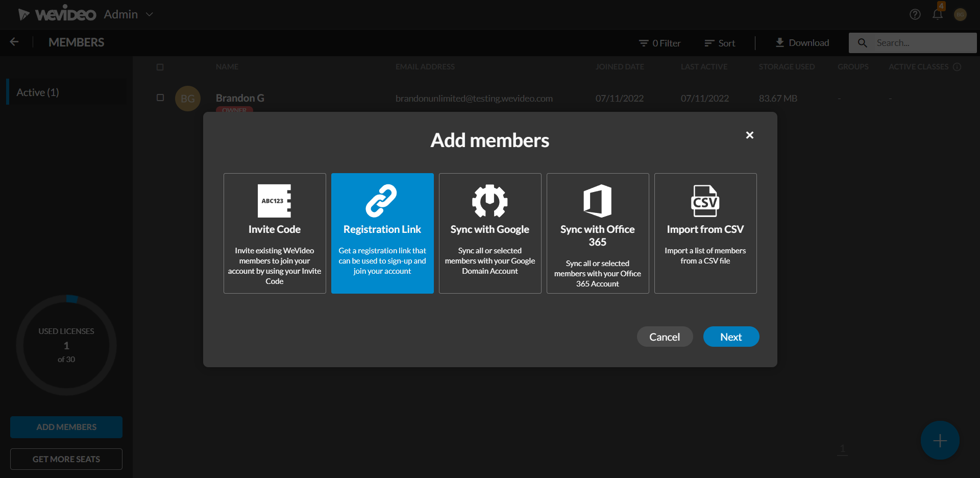Toggle the Brandon G row checkbox
The height and width of the screenshot is (478, 980).
click(160, 98)
